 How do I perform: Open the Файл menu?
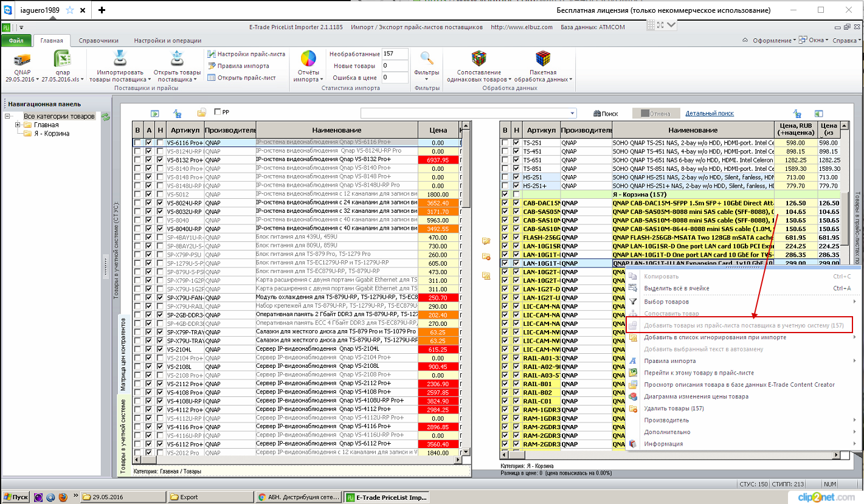pos(16,41)
